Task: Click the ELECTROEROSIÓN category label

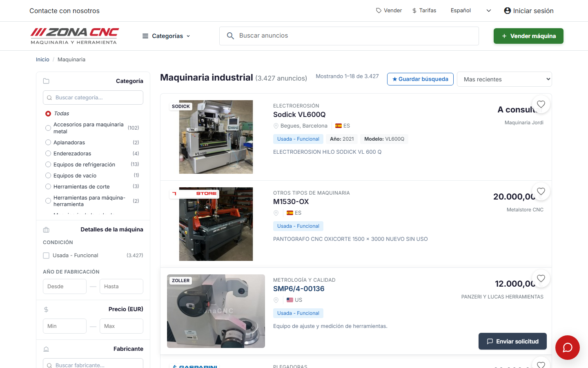Action: tap(296, 106)
